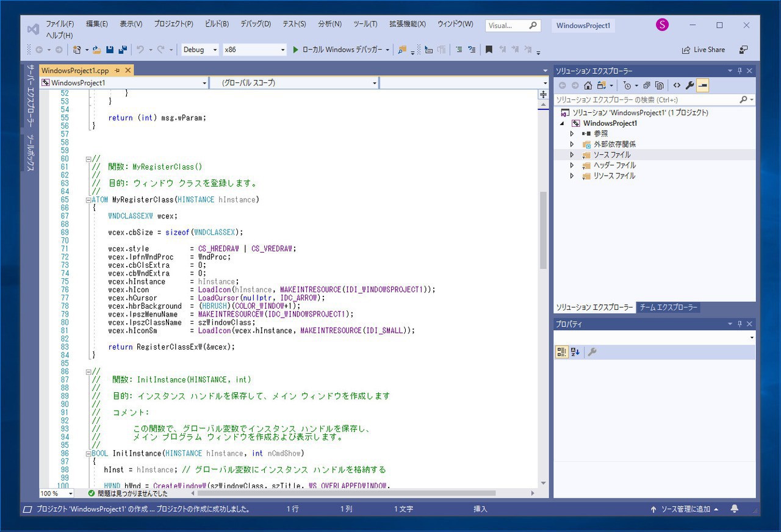
Task: Open the デバッグ(D) menu
Action: click(256, 24)
